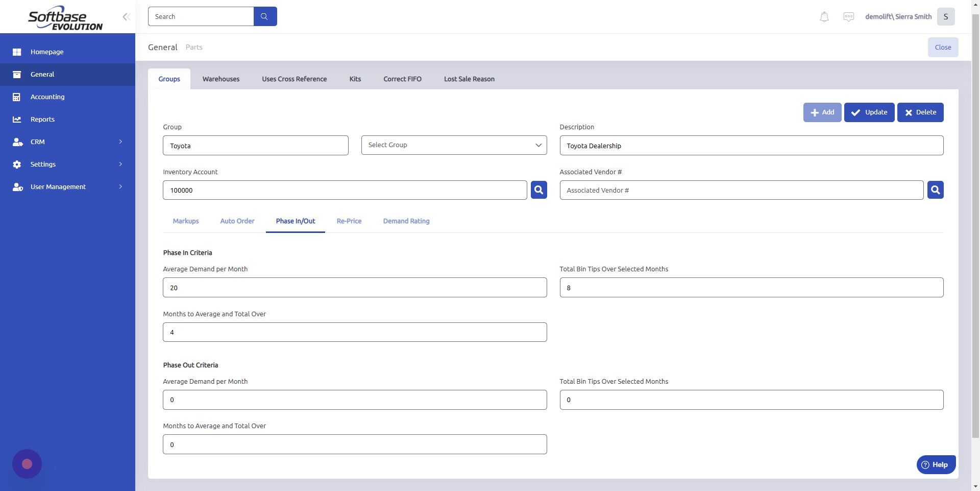Screen dimensions: 980x491
Task: Click the Inventory Account field
Action: (345, 190)
